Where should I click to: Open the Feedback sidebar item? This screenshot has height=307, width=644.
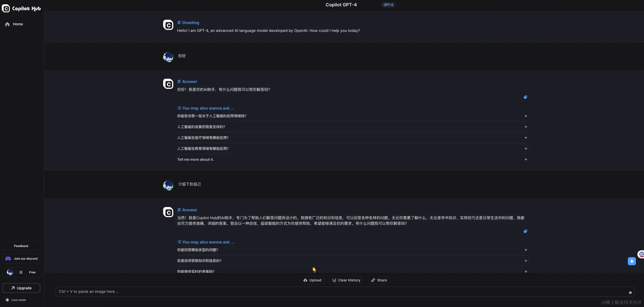point(21,246)
